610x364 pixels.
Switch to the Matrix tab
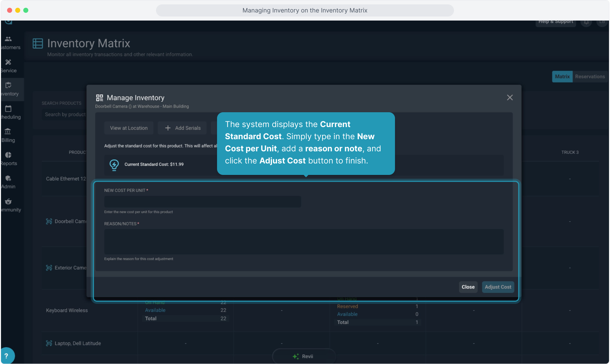pos(562,77)
